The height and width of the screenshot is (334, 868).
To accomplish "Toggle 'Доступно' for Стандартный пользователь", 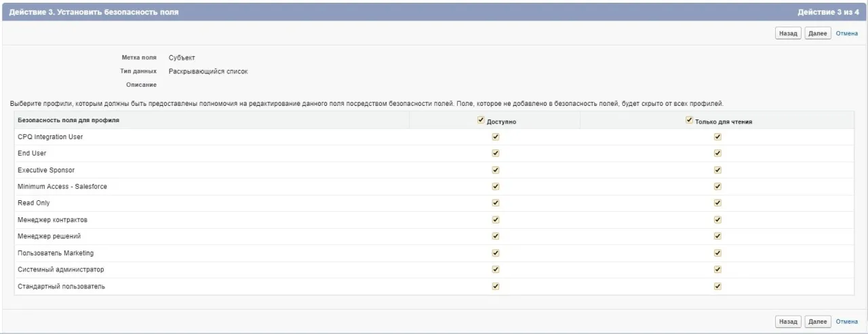I will click(x=496, y=286).
